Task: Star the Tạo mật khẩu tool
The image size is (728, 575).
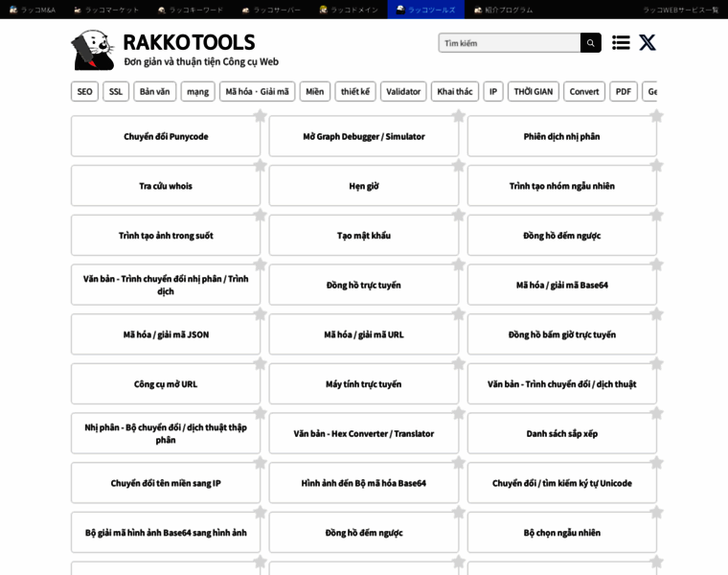Action: coord(458,215)
